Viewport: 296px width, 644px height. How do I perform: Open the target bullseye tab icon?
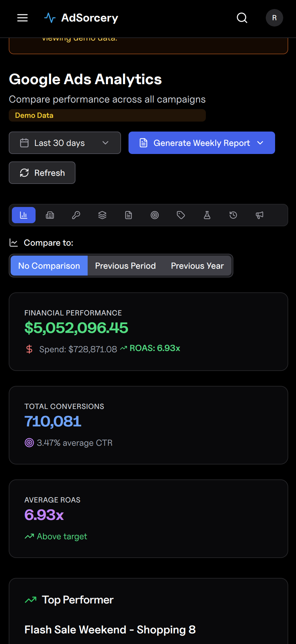(x=155, y=215)
